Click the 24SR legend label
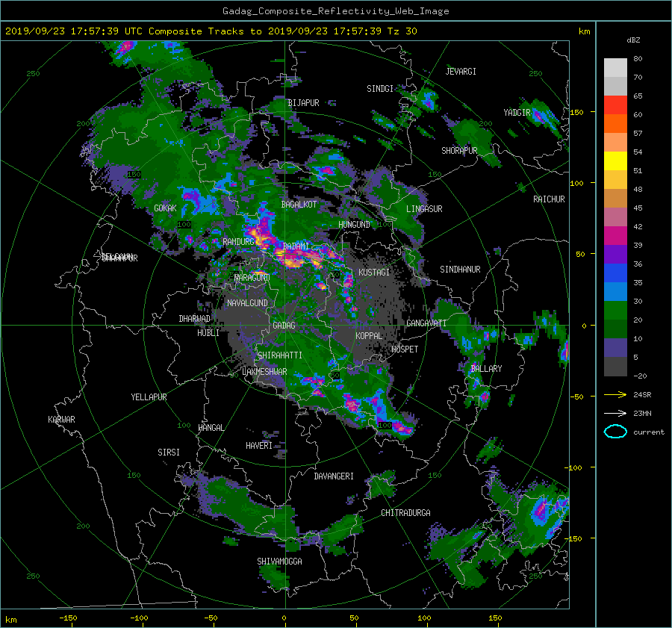The image size is (672, 628). pos(642,394)
